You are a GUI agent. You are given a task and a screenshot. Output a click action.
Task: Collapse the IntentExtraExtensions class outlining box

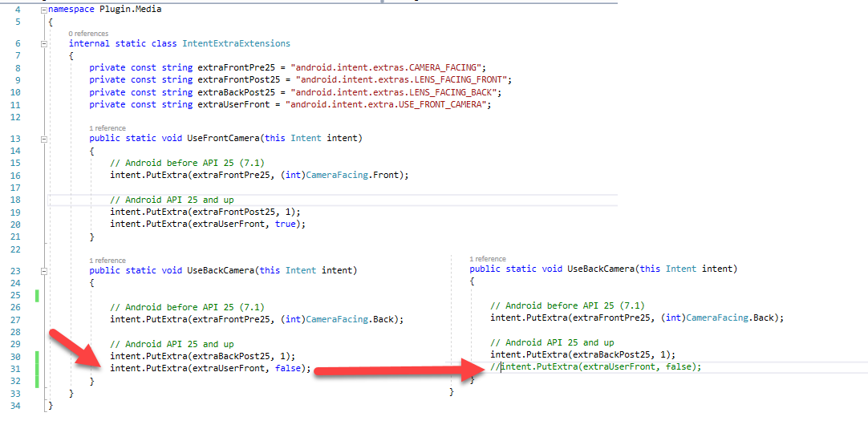pyautogui.click(x=44, y=44)
